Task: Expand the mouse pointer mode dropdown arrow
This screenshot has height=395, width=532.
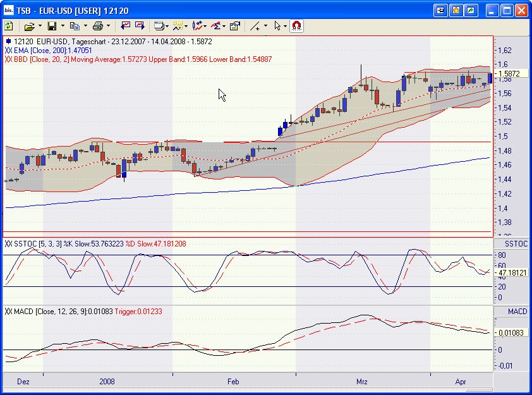Action: tap(286, 26)
